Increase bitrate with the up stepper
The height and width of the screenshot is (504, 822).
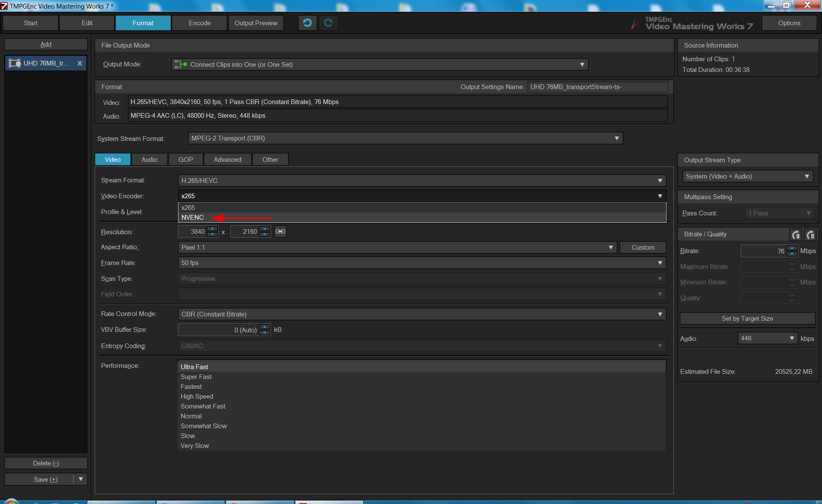(792, 248)
